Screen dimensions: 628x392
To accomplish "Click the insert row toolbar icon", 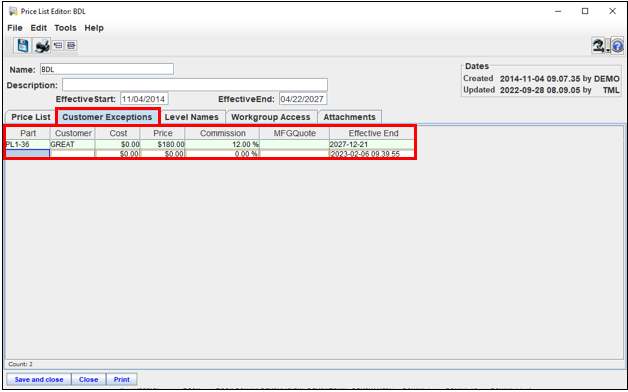I will 58,45.
